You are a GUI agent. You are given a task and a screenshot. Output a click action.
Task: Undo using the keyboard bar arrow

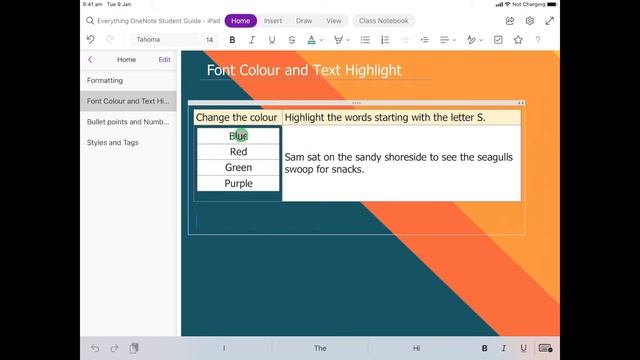(x=95, y=348)
